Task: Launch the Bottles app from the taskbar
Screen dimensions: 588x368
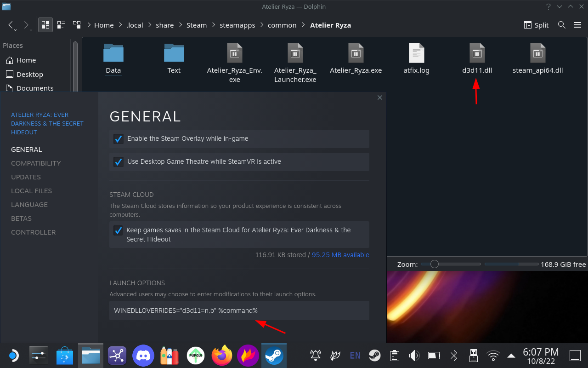Action: [170, 356]
